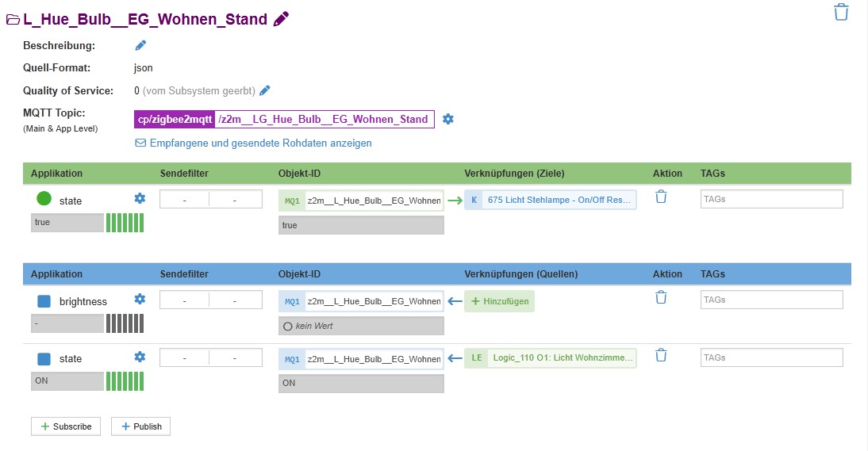This screenshot has height=451, width=868.
Task: Click the pencil icon beside the device title
Action: click(x=281, y=20)
